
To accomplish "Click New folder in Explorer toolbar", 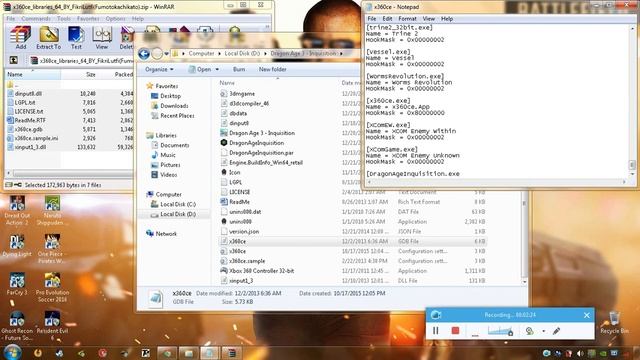I will 272,69.
